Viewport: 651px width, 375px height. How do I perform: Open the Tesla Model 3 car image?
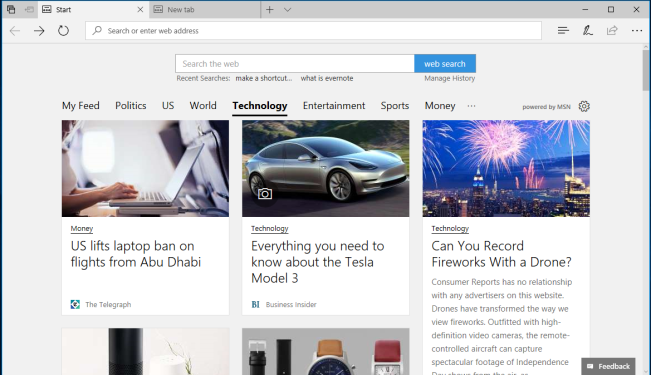coord(326,169)
